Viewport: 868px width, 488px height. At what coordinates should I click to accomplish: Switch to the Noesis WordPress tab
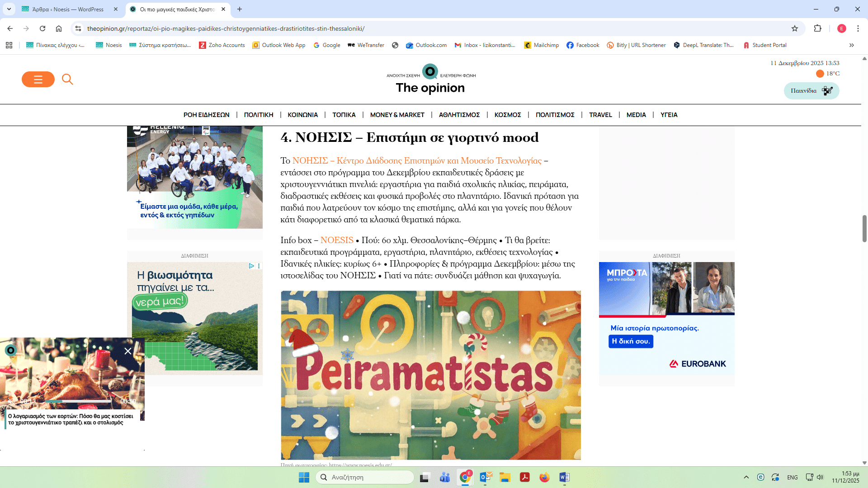(68, 9)
